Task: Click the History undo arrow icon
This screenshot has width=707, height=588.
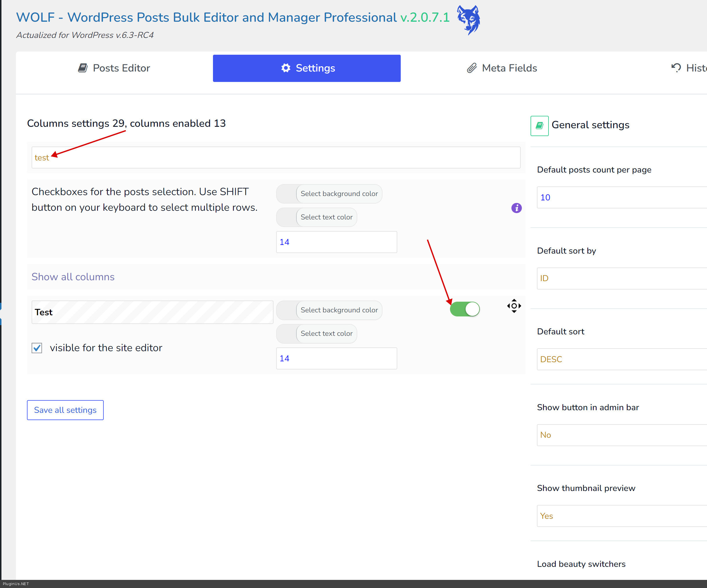Action: [676, 68]
